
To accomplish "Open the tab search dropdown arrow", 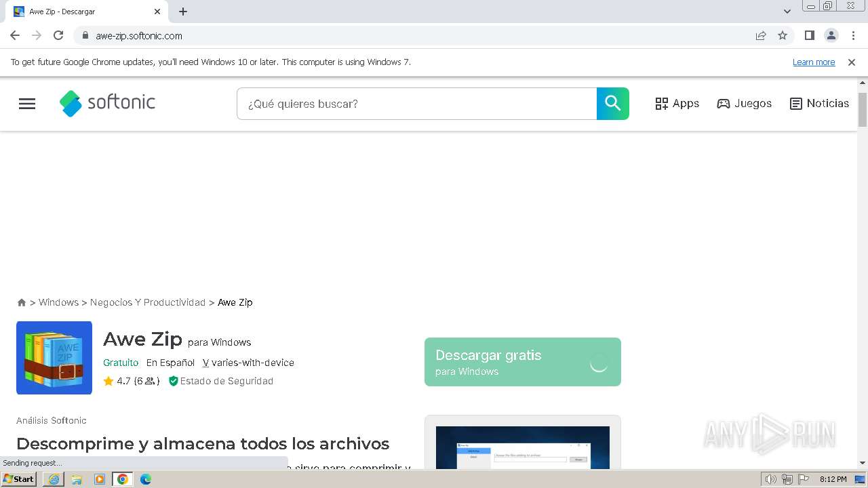I will [x=787, y=12].
